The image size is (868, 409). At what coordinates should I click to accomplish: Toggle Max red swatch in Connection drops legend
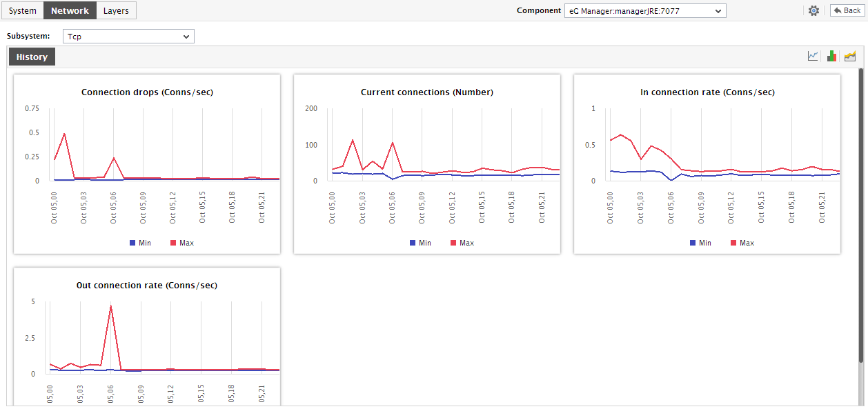(173, 243)
